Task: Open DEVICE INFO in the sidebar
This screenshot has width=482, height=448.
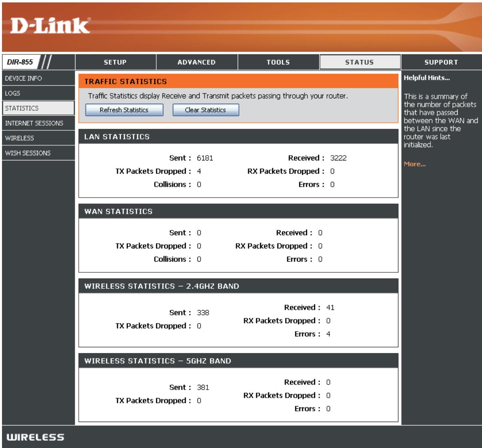Action: click(38, 78)
